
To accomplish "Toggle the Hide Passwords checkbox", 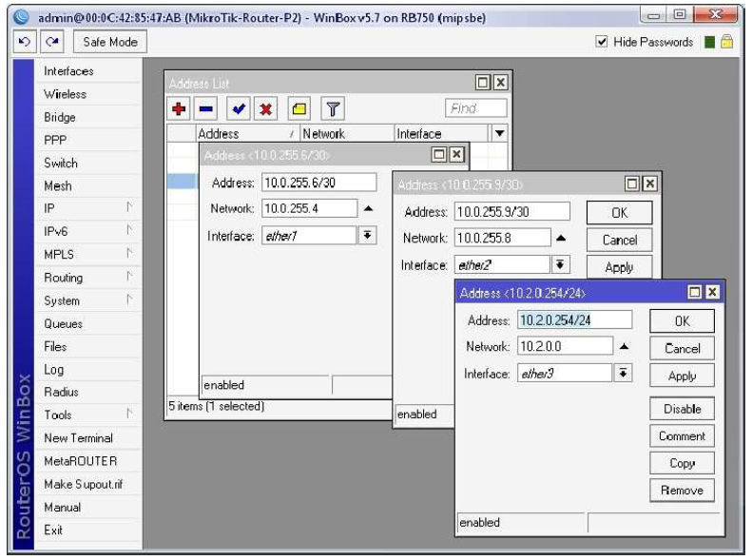I will coord(602,42).
